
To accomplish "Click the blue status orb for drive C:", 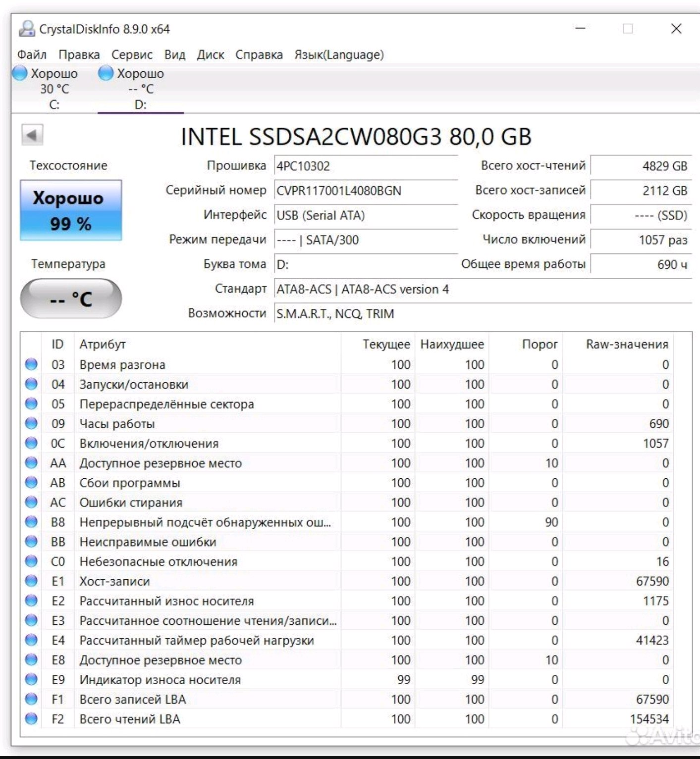I will coord(20,73).
